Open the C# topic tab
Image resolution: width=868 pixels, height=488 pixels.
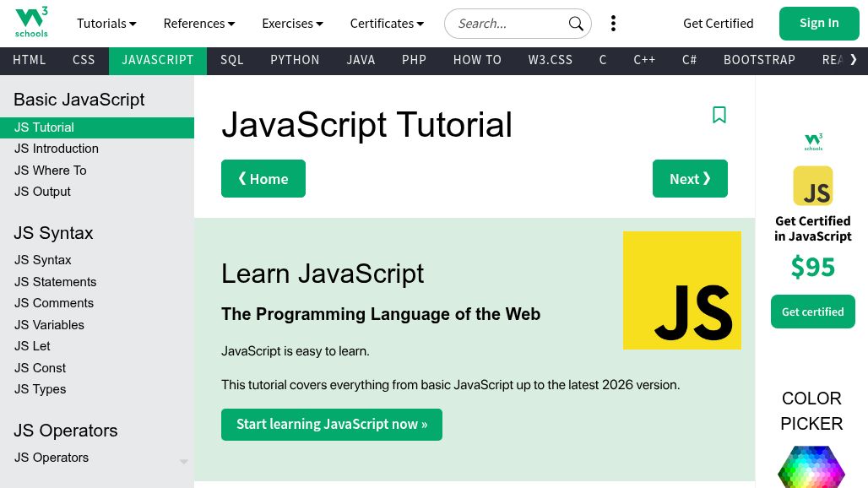pyautogui.click(x=689, y=60)
